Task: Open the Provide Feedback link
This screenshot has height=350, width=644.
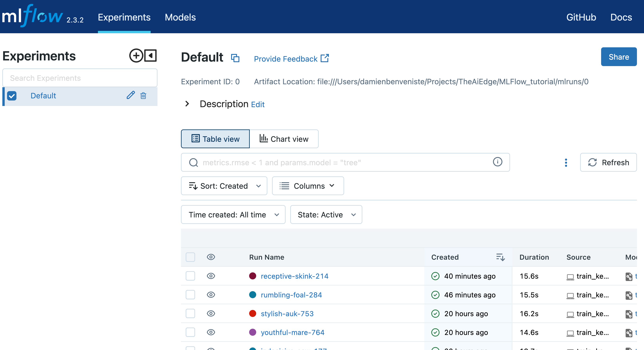Action: (291, 59)
